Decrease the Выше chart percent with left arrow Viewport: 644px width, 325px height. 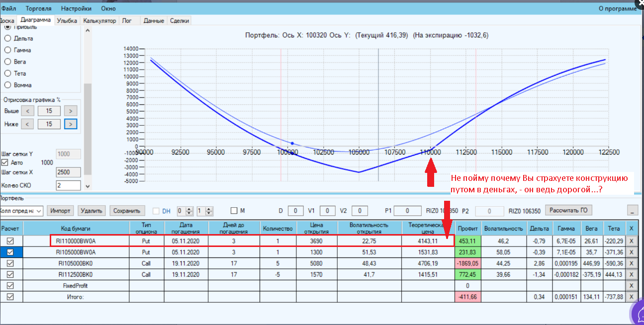pyautogui.click(x=28, y=111)
